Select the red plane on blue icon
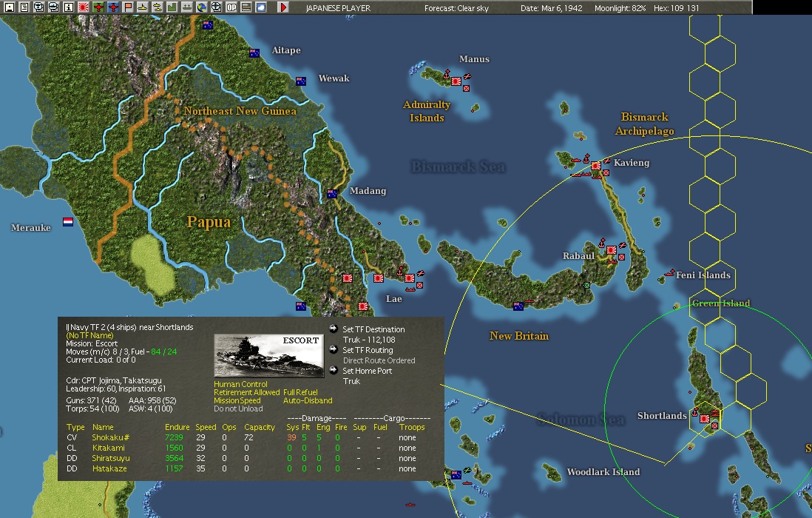Viewport: 812px width, 518px height. pos(113,7)
